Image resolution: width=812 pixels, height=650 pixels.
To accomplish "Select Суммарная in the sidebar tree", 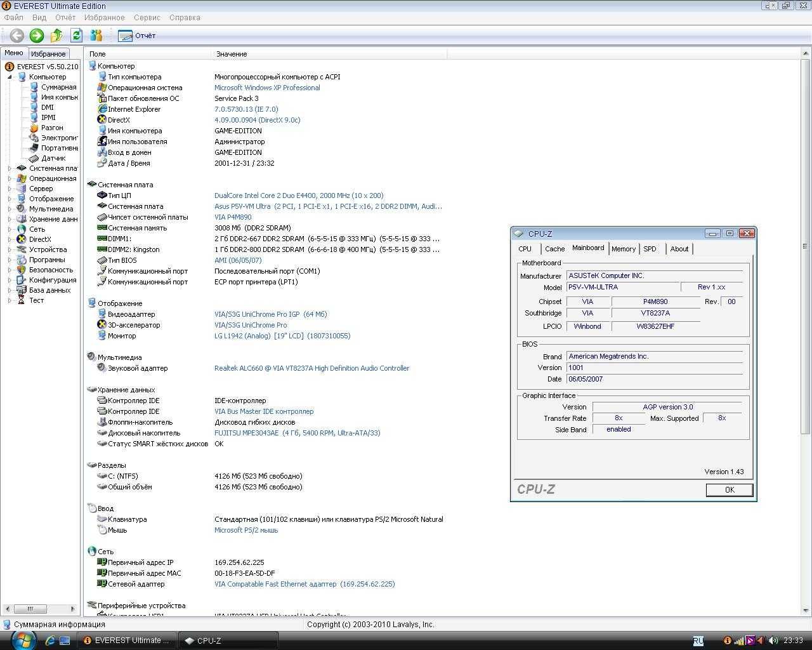I will pyautogui.click(x=58, y=87).
